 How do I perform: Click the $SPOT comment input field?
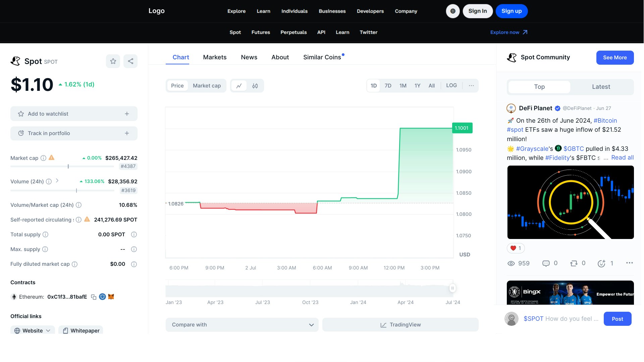click(x=560, y=319)
